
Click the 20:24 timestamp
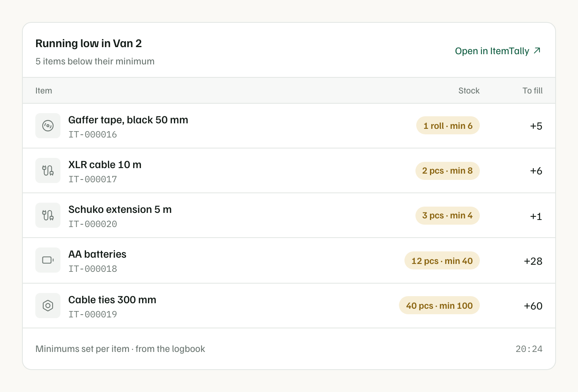pos(529,349)
